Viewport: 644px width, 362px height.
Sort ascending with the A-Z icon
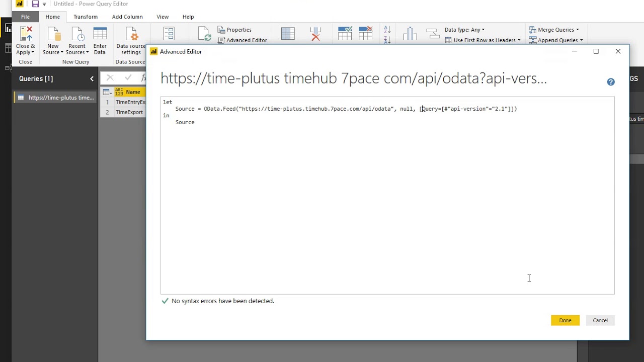tap(387, 30)
